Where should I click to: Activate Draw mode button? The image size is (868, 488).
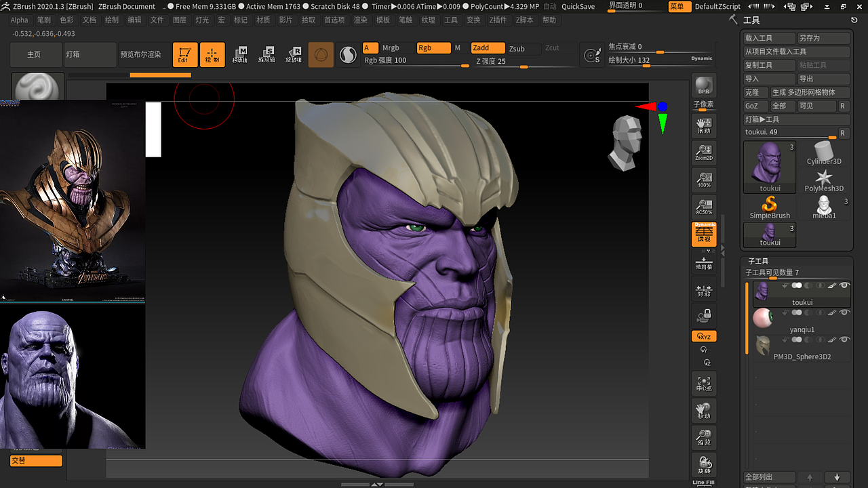(x=212, y=55)
